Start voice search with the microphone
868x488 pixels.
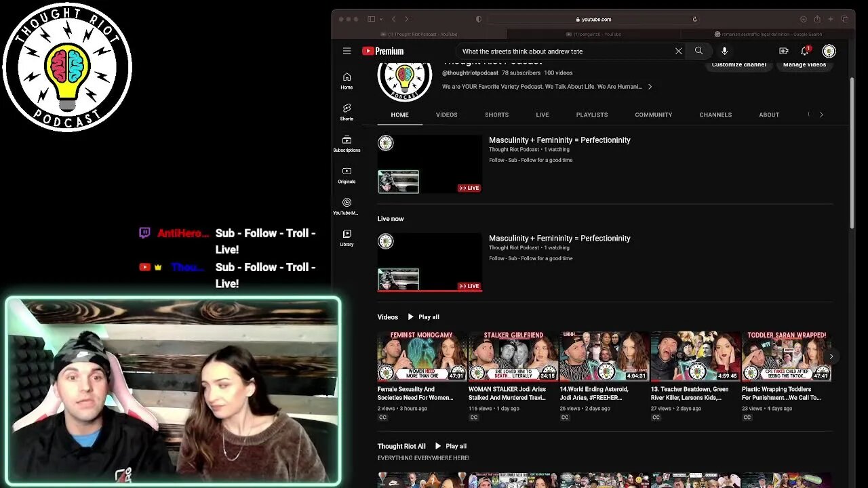pos(724,51)
